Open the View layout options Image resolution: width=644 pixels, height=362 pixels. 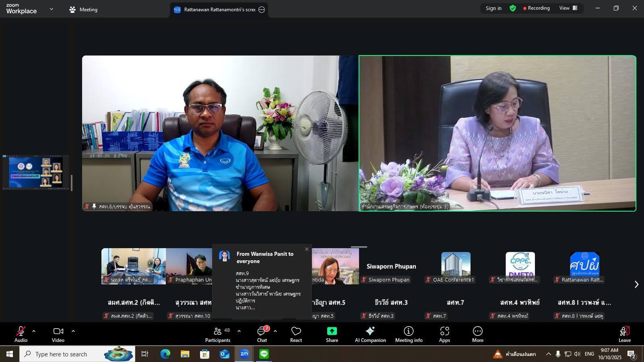point(568,8)
